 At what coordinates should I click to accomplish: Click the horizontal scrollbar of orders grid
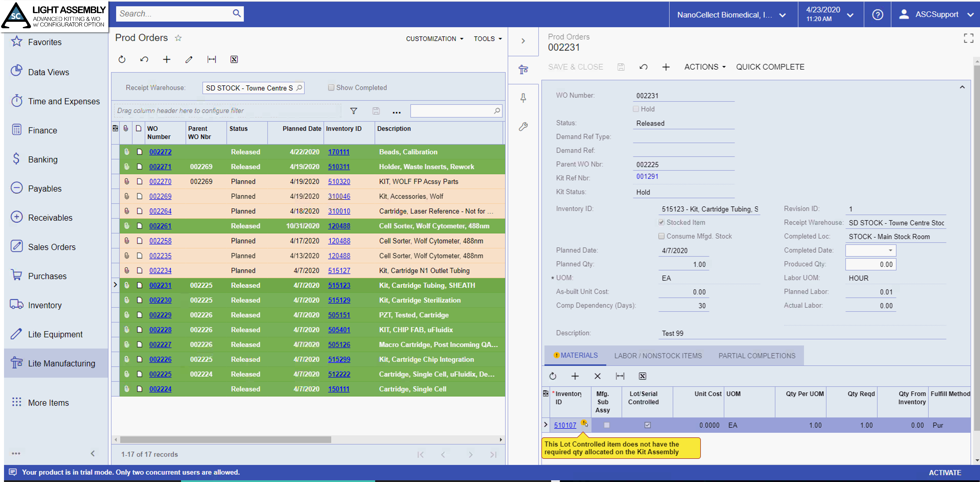[225, 440]
